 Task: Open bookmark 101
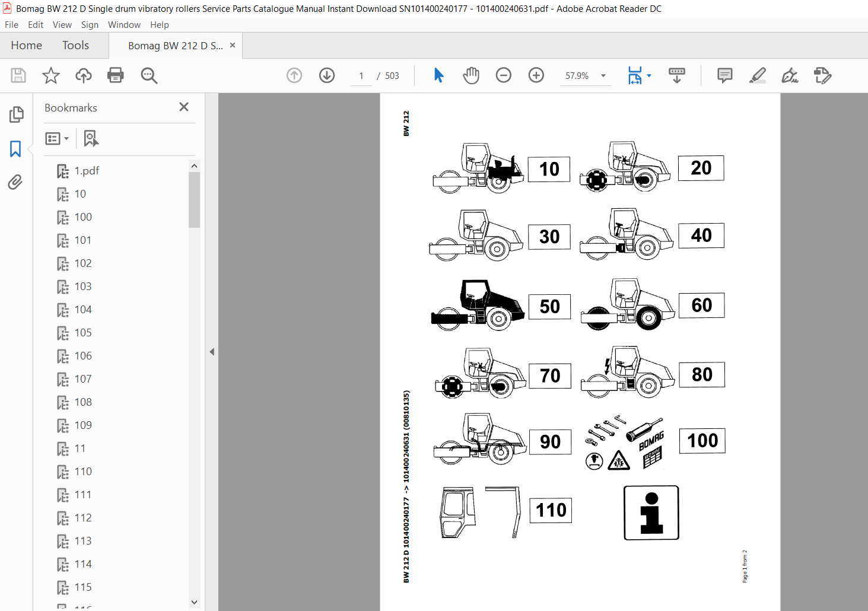[x=83, y=240]
